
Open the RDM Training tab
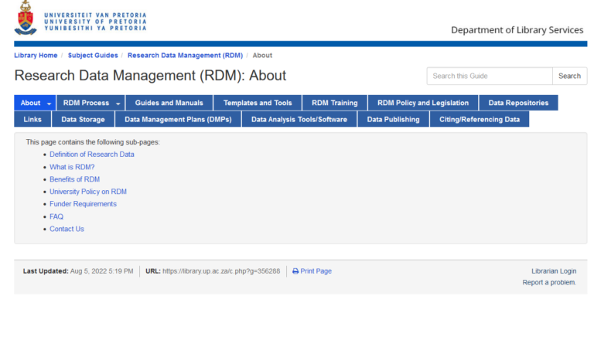coord(334,103)
